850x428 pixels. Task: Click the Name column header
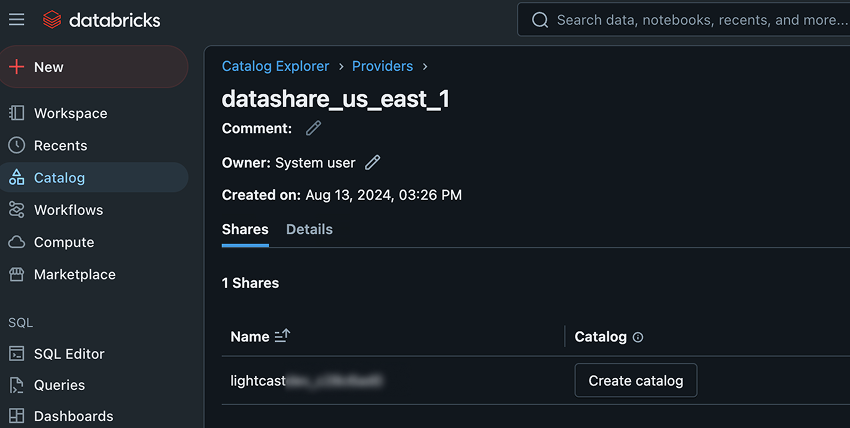tap(250, 336)
